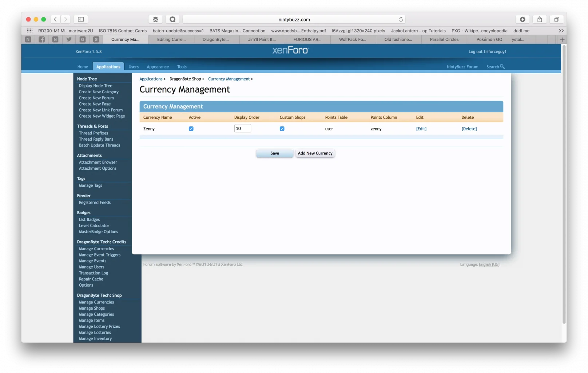Click the Save button
Viewport: 588px width, 373px height.
[x=275, y=153]
